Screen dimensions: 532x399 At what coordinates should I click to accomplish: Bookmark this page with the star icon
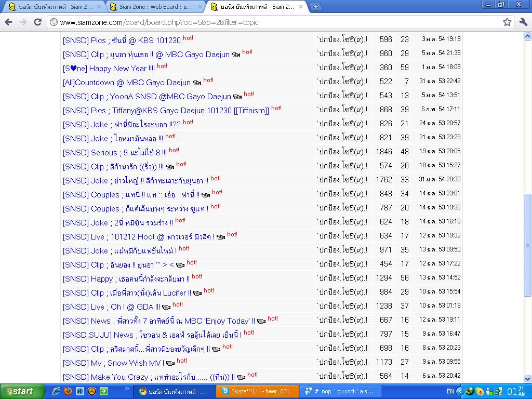pos(507,22)
